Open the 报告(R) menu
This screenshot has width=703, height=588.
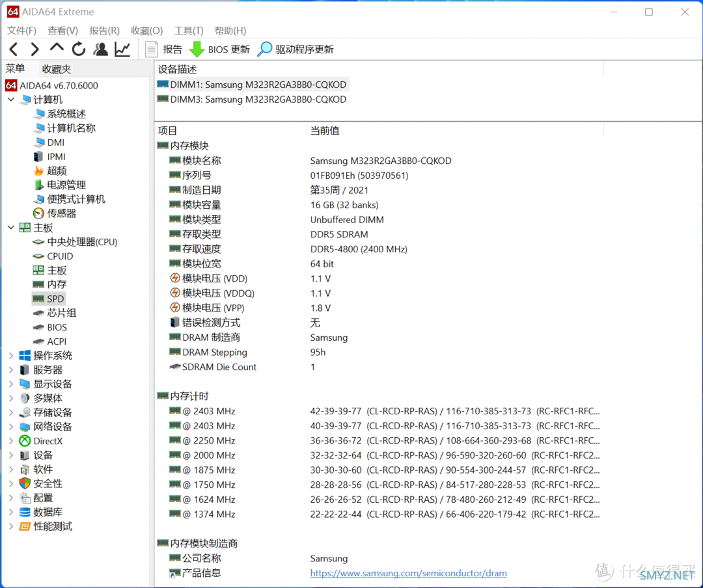104,31
